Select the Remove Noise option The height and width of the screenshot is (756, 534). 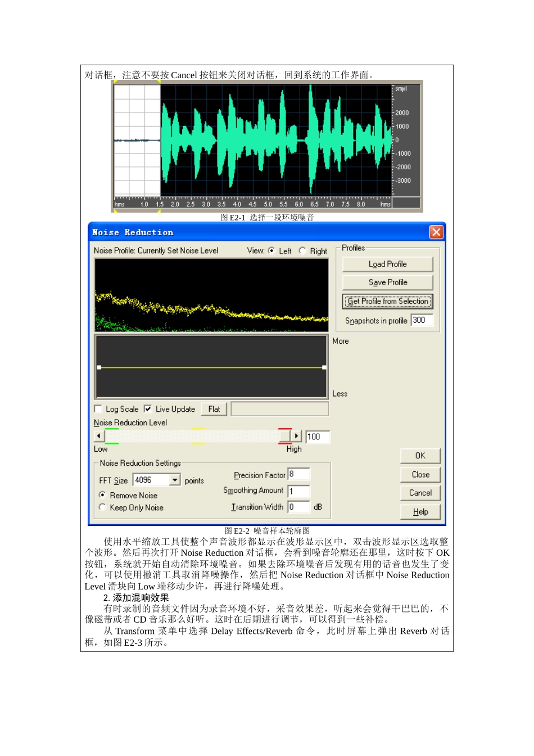tap(102, 495)
